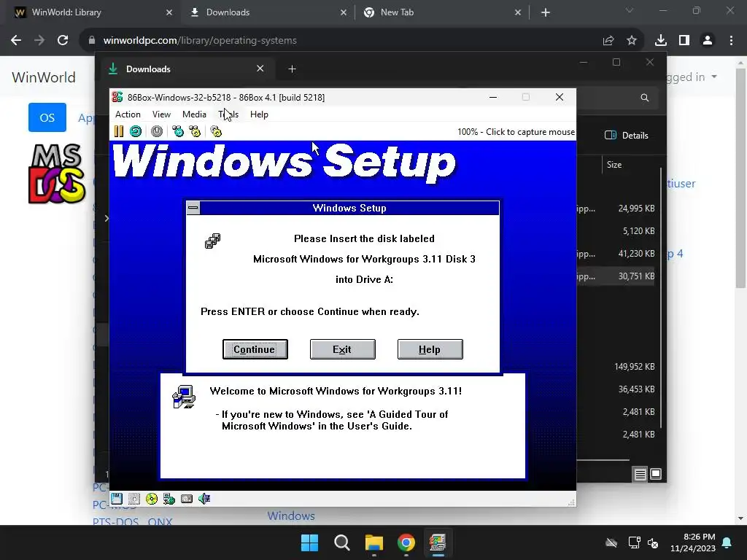Viewport: 747px width, 560px height.
Task: Open Windows Setup dialog system menu box
Action: tap(193, 208)
